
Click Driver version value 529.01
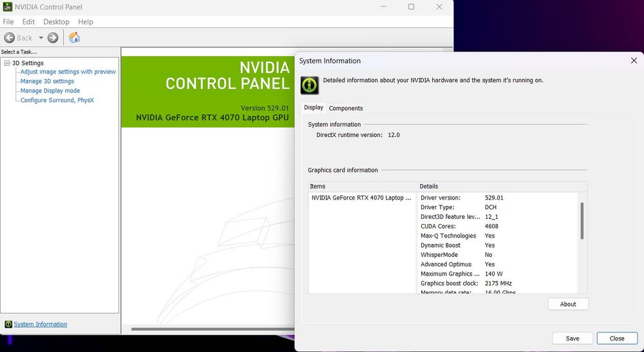494,198
